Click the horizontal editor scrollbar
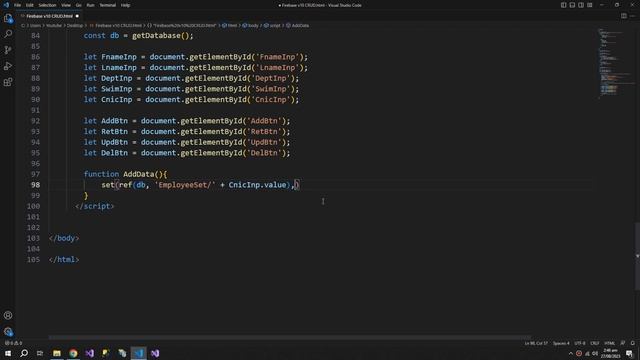Screen dimensions: 640x360 click(290, 338)
